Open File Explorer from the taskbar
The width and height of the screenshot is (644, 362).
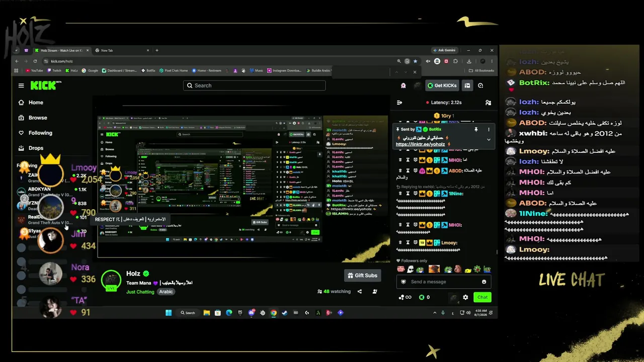(x=206, y=313)
